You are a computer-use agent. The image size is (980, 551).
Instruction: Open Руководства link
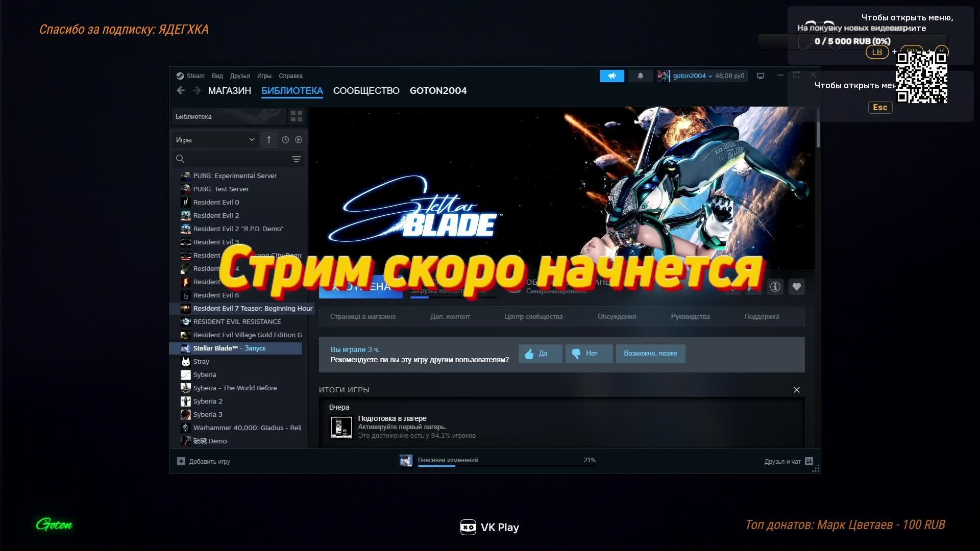(x=690, y=316)
